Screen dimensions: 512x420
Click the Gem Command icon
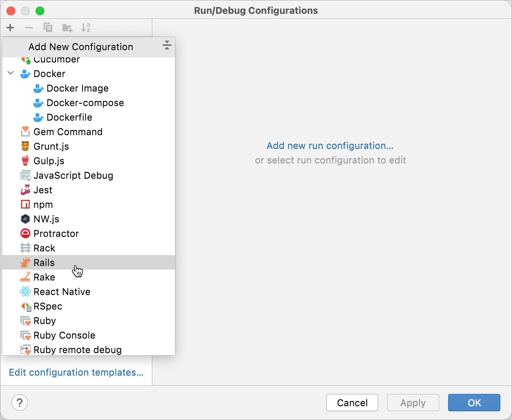(25, 132)
